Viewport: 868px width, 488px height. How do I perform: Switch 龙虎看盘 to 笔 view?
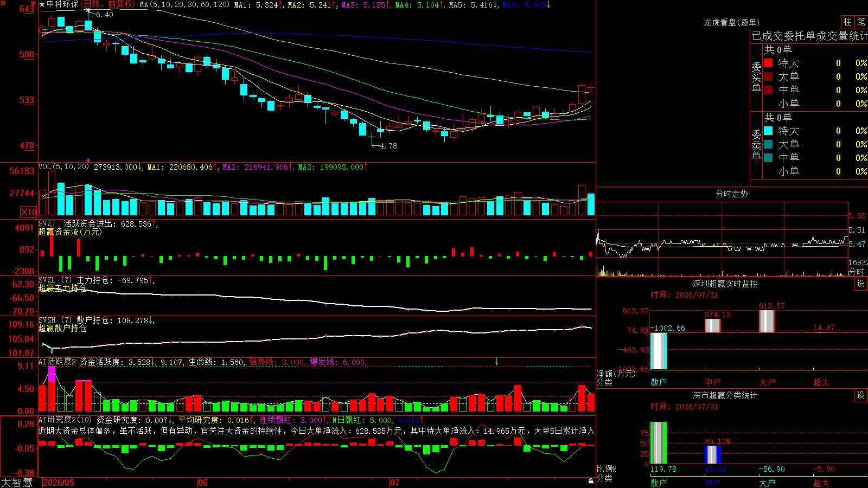(x=861, y=22)
